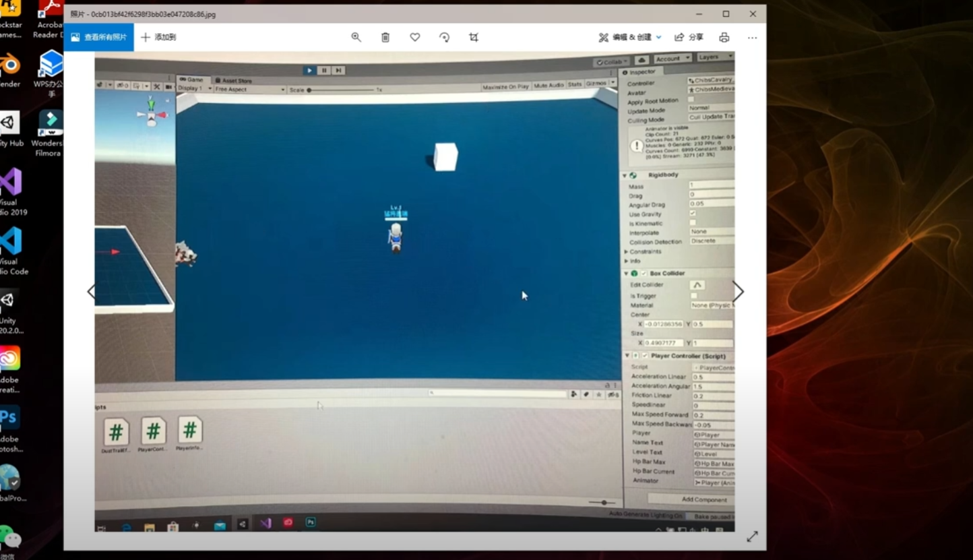Click the PlayerInfo script file icon
Image resolution: width=973 pixels, height=560 pixels.
pos(190,430)
